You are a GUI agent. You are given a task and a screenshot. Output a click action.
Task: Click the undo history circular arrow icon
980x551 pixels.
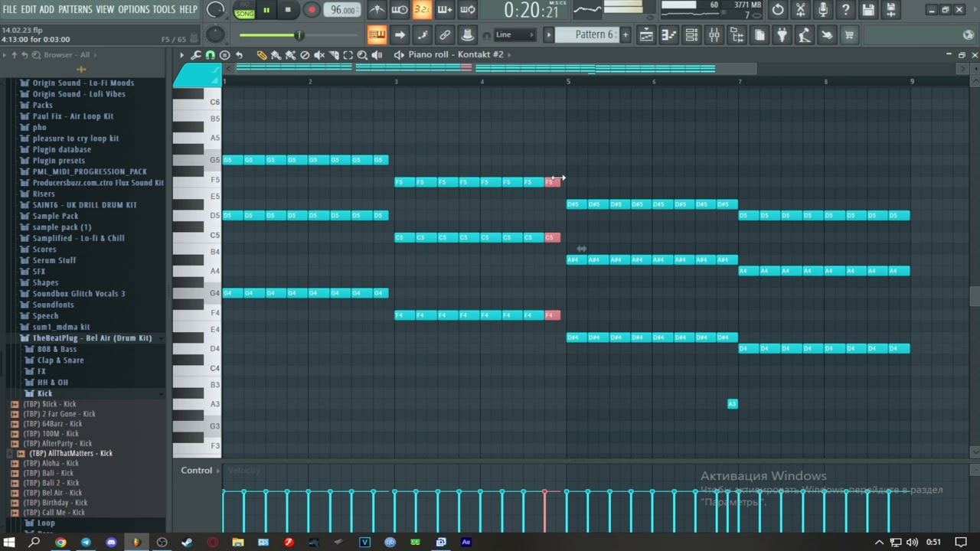click(778, 10)
